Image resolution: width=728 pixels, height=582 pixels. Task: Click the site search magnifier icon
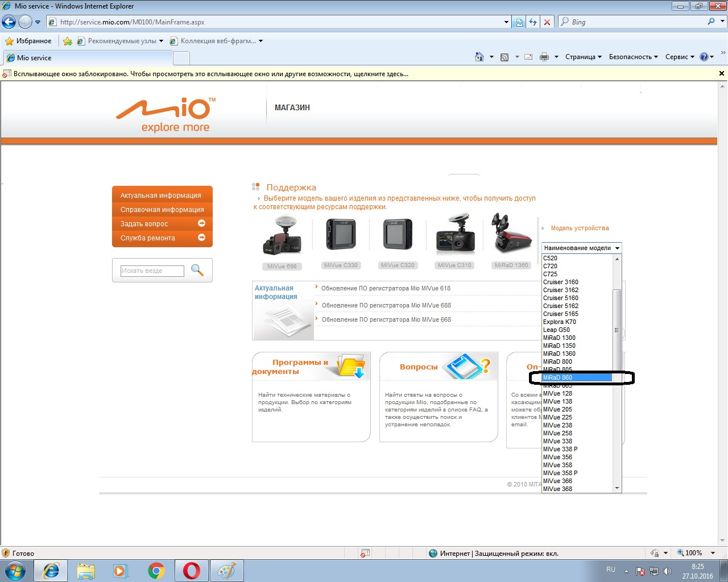tap(197, 270)
